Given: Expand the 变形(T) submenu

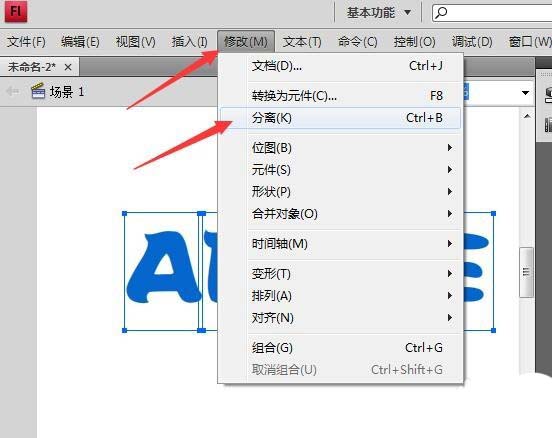Looking at the screenshot, I should tap(340, 274).
